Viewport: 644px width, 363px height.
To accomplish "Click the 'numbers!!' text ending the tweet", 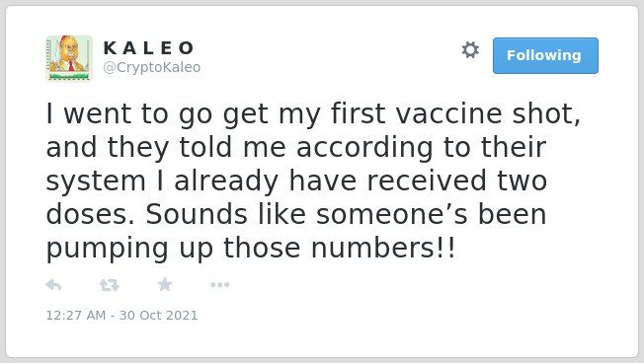I will coord(383,248).
